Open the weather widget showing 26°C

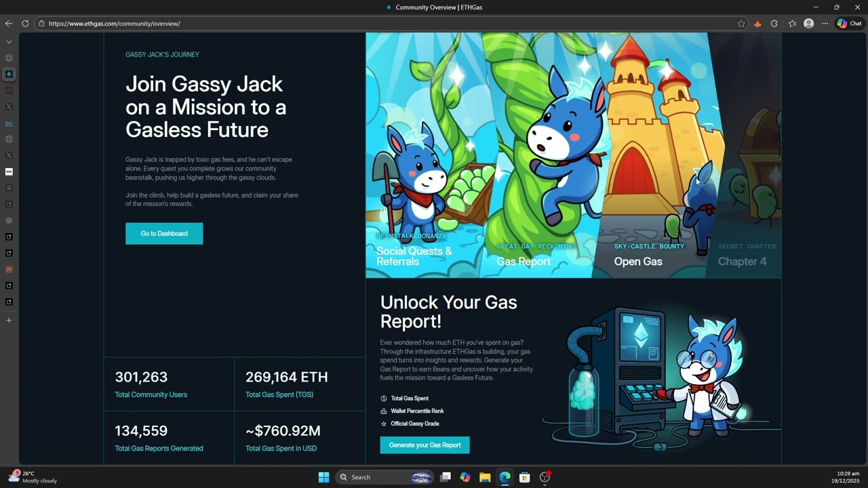33,477
